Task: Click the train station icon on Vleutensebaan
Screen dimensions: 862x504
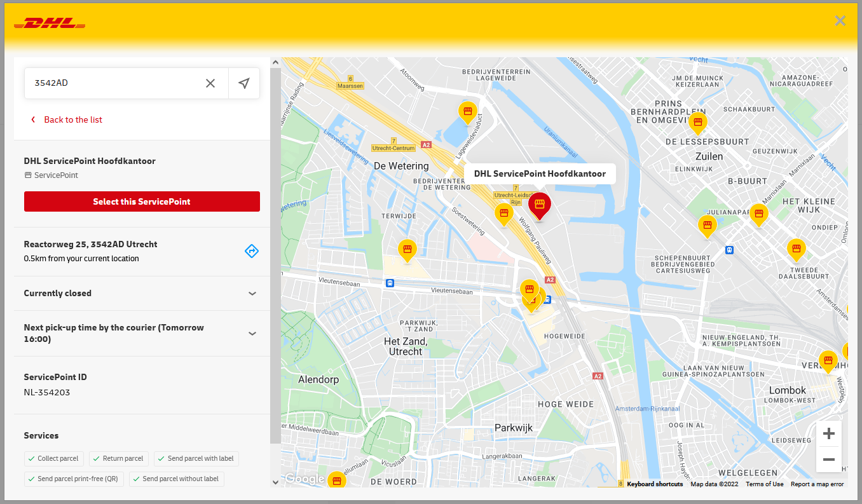Action: coord(389,283)
